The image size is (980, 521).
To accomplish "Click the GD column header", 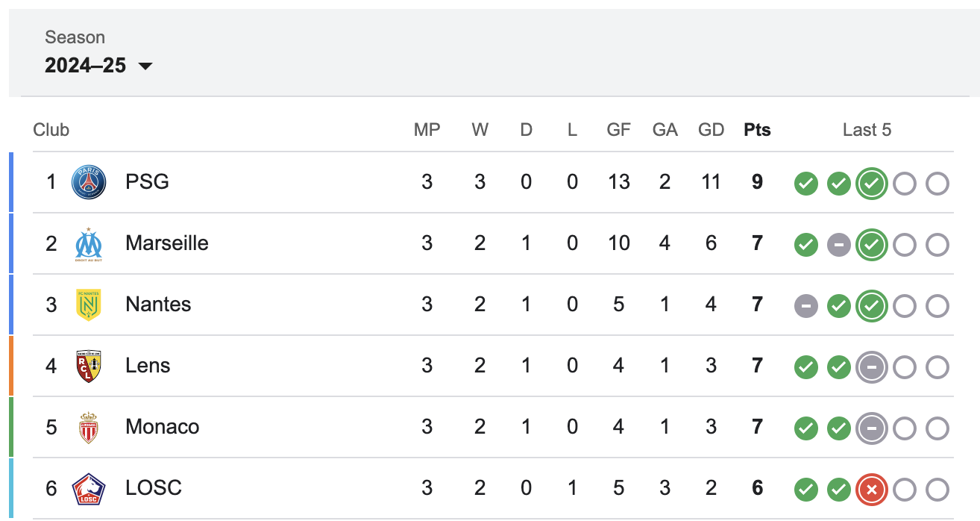I will (x=711, y=130).
